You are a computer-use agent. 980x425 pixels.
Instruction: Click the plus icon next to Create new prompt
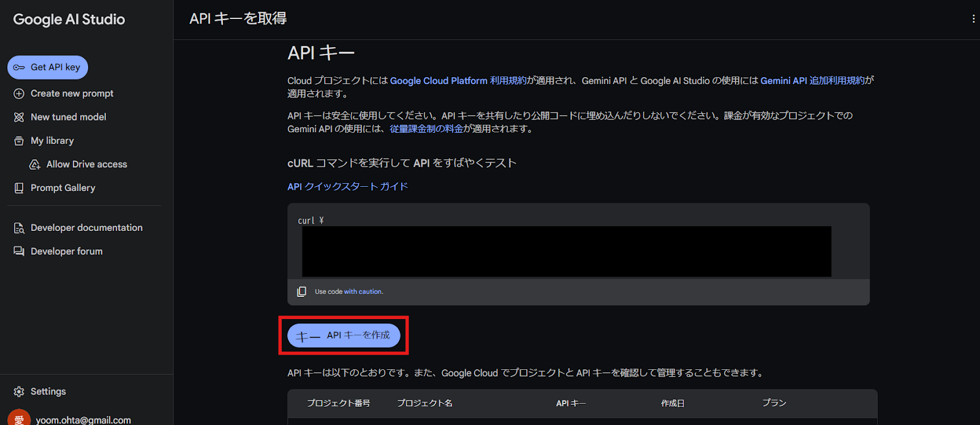tap(19, 94)
